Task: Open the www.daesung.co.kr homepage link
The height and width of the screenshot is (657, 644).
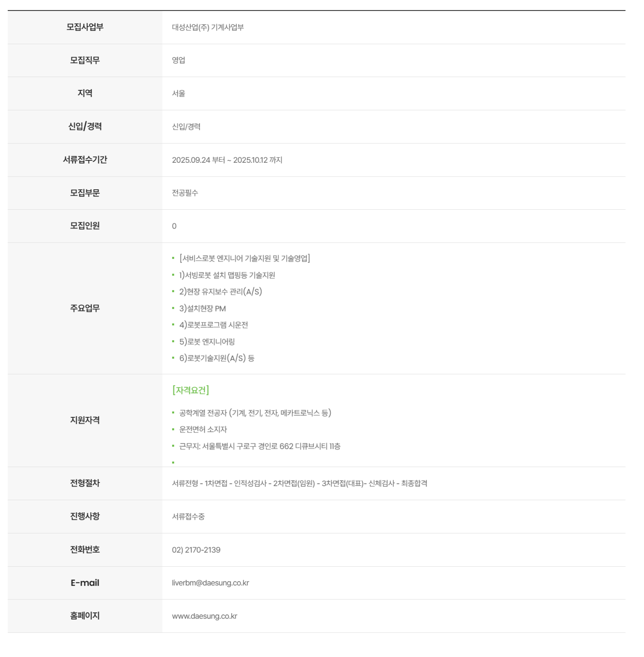Action: (x=204, y=616)
